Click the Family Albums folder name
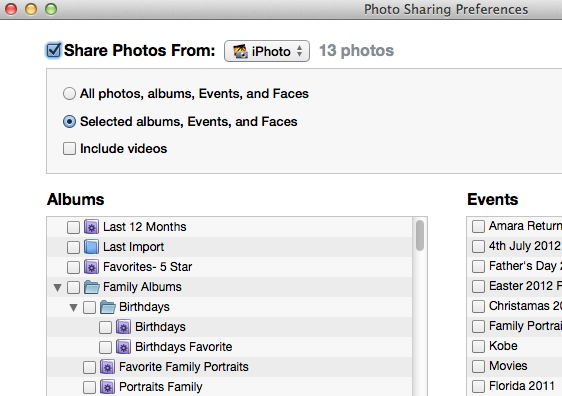Image resolution: width=562 pixels, height=396 pixels. click(x=142, y=287)
